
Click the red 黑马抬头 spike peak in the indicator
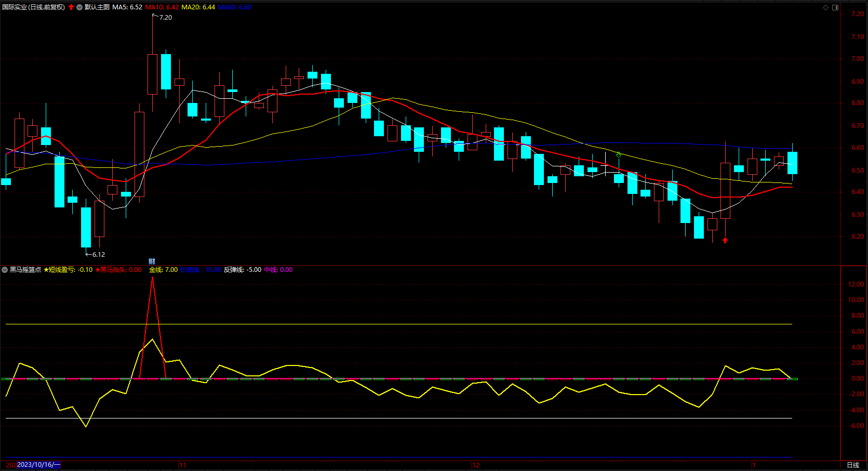click(152, 278)
